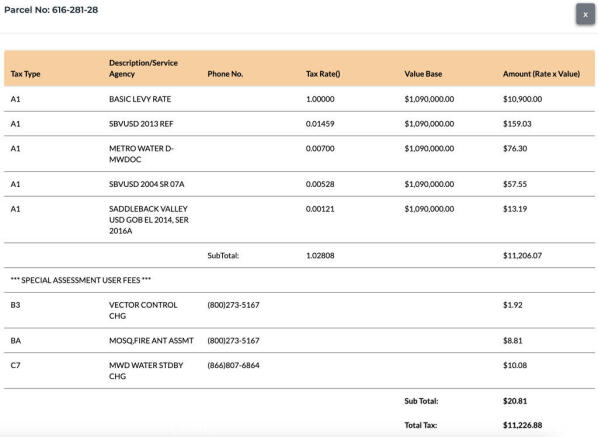Select the METRO WATER D-MWDOC row
The width and height of the screenshot is (598, 437).
pos(299,154)
